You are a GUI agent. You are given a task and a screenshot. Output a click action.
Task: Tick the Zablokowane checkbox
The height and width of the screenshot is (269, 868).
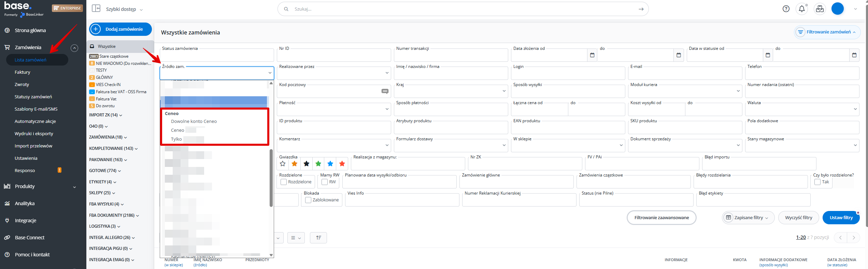(x=308, y=200)
